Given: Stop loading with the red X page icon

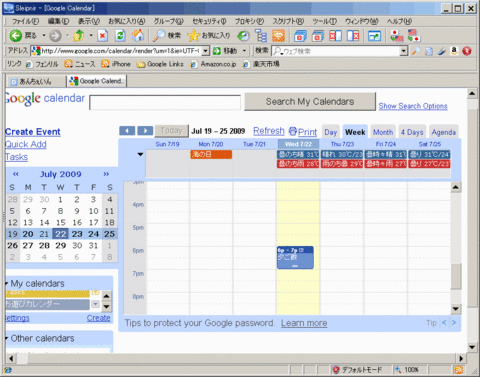Looking at the screenshot, I should 103,36.
